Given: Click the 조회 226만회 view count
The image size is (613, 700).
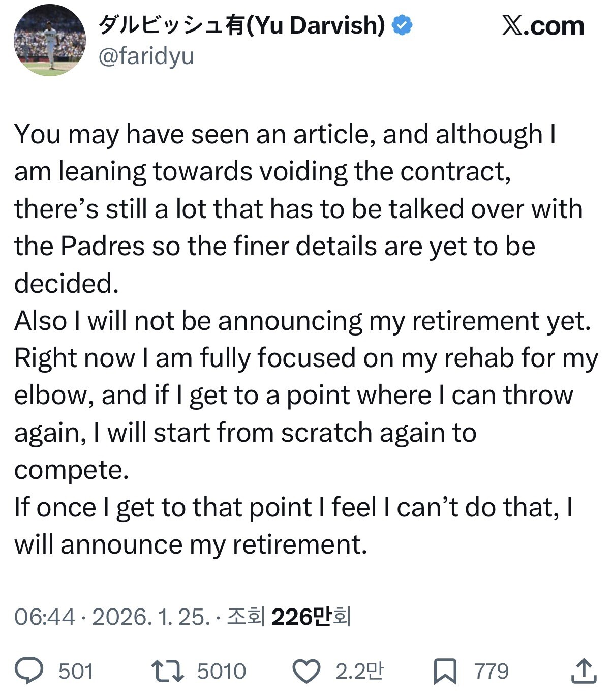Looking at the screenshot, I should pos(289,617).
